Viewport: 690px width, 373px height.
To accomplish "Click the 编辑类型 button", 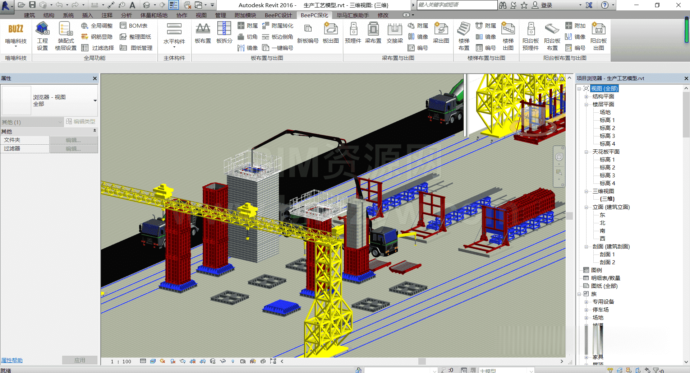I will tap(81, 121).
